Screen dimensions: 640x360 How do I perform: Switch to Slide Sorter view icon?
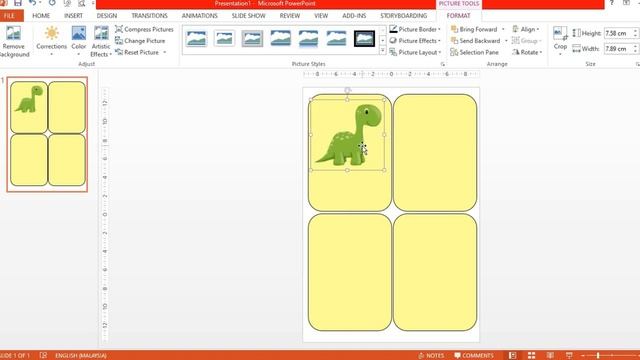click(531, 356)
